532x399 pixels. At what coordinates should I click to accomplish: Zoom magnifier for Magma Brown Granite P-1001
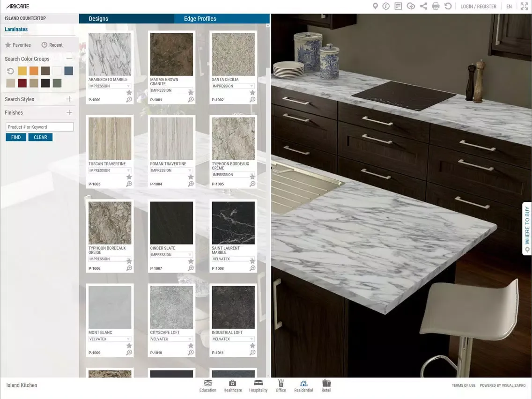191,99
